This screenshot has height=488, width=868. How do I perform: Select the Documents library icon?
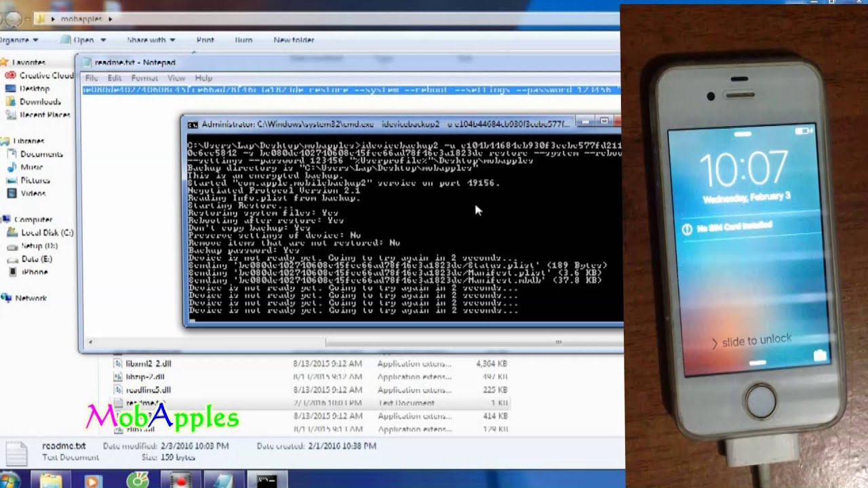click(x=12, y=154)
